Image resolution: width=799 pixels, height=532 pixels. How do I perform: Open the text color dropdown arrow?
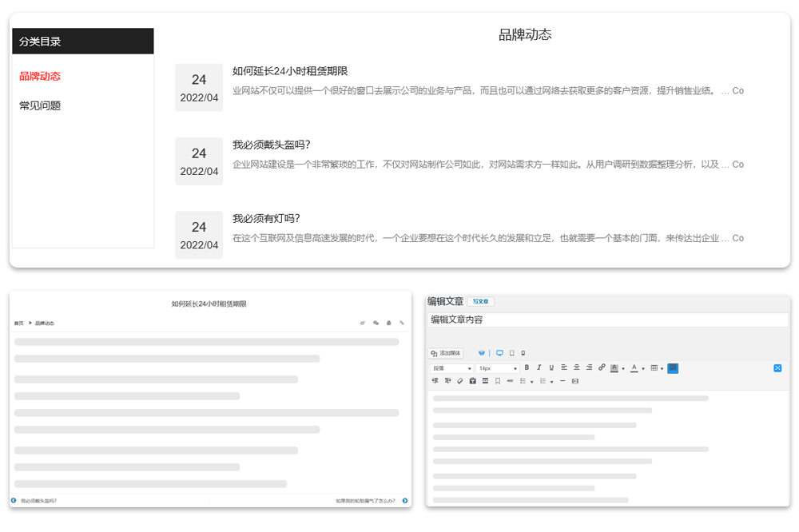(x=643, y=369)
